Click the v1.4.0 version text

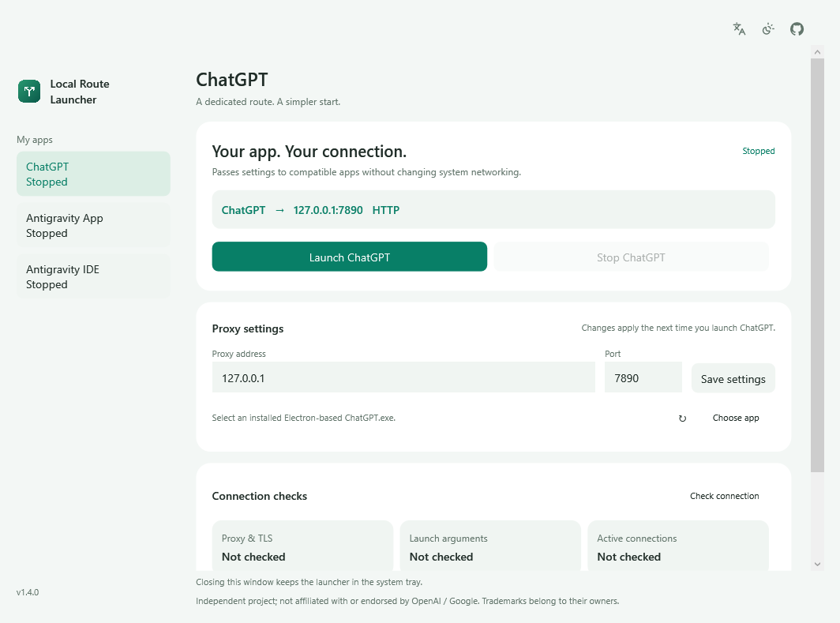click(x=28, y=592)
